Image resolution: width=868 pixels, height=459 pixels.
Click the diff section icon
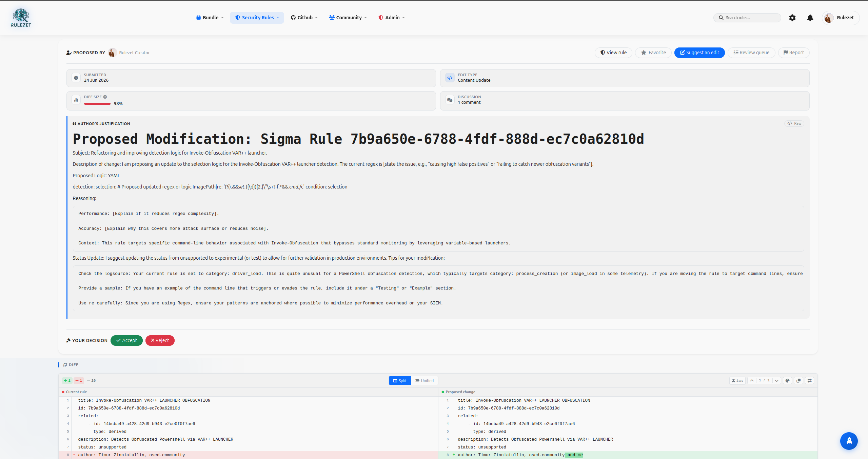pyautogui.click(x=65, y=365)
